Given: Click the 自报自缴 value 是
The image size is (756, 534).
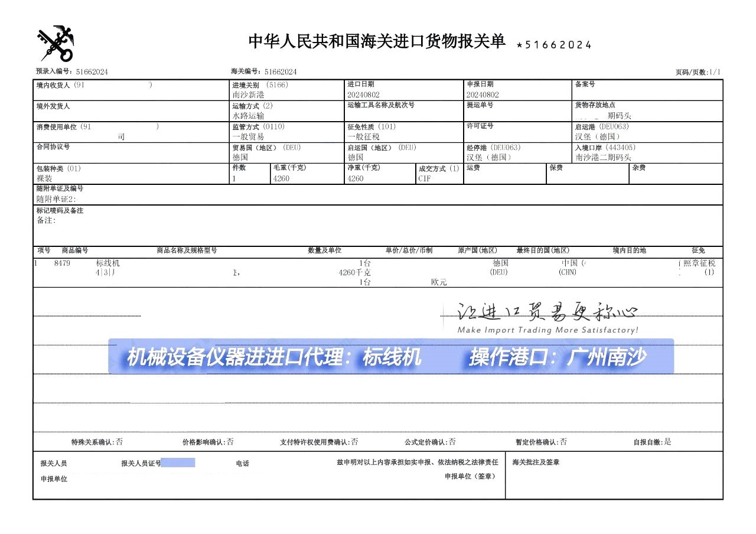Looking at the screenshot, I should [667, 442].
